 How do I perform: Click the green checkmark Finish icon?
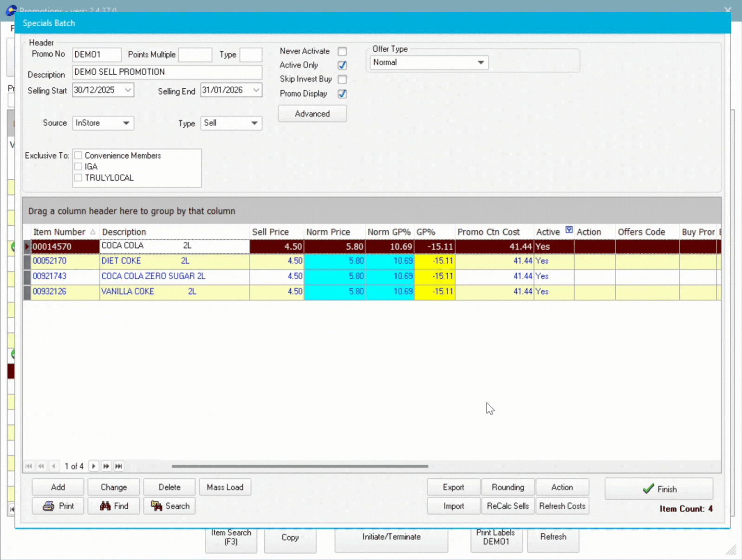click(648, 489)
